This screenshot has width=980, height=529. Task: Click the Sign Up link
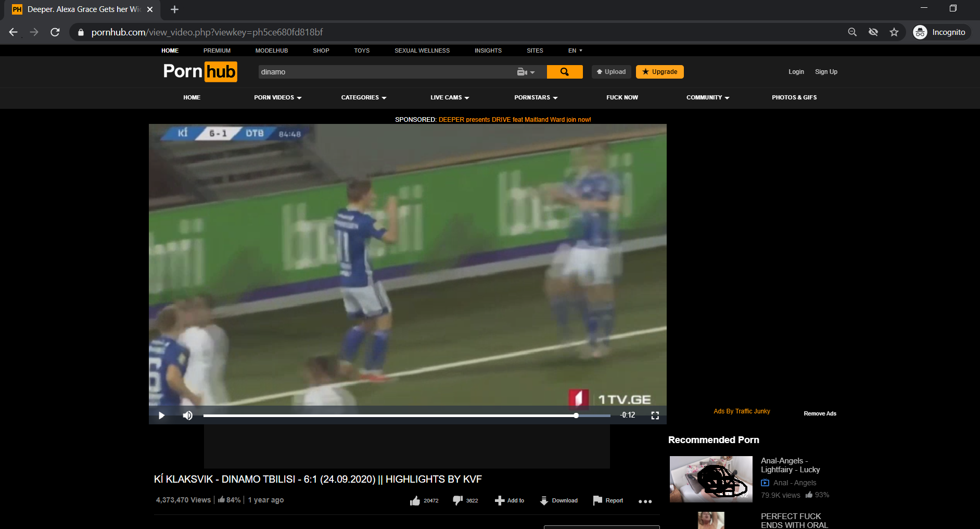(x=826, y=72)
